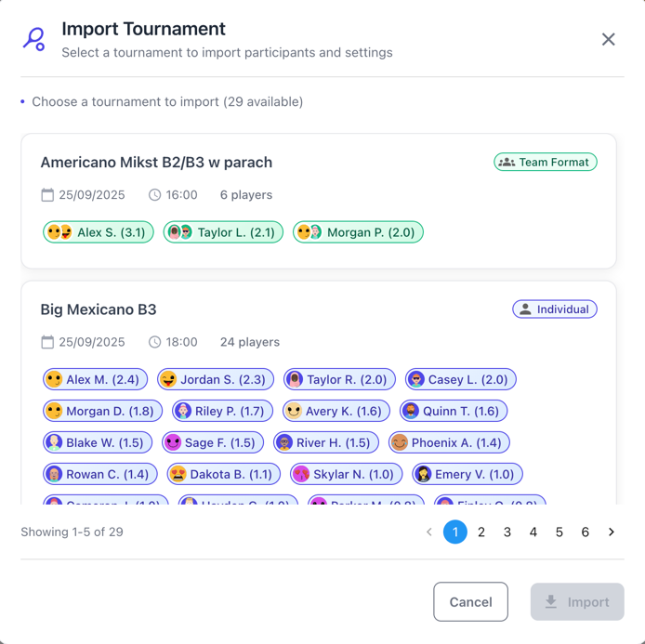Select page 4 in pagination

533,532
